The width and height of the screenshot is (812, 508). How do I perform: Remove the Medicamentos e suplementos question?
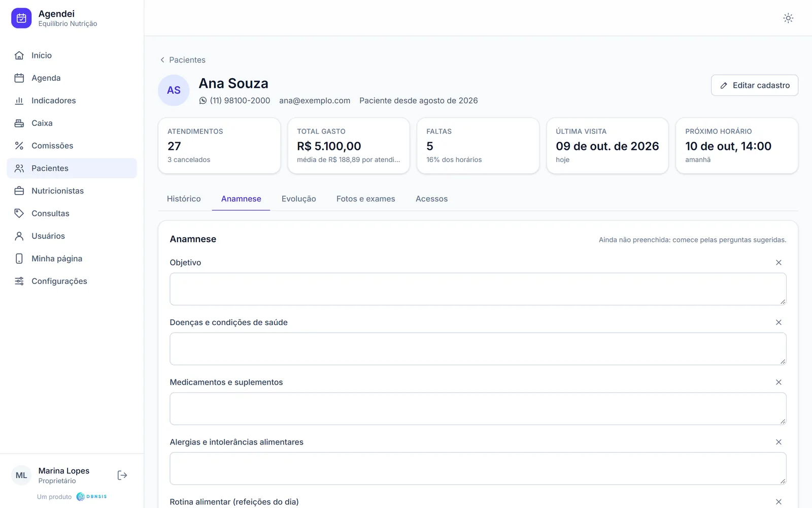pos(779,382)
